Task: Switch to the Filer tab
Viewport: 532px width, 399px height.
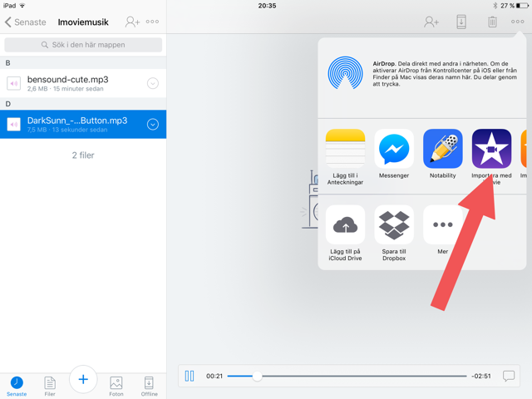Action: coord(50,384)
